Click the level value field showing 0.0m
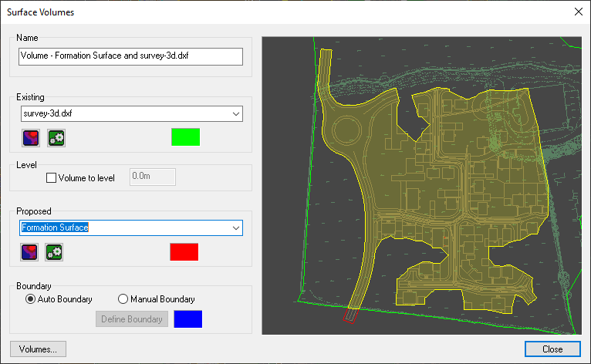Screen dimensions: 591x364 pos(153,177)
